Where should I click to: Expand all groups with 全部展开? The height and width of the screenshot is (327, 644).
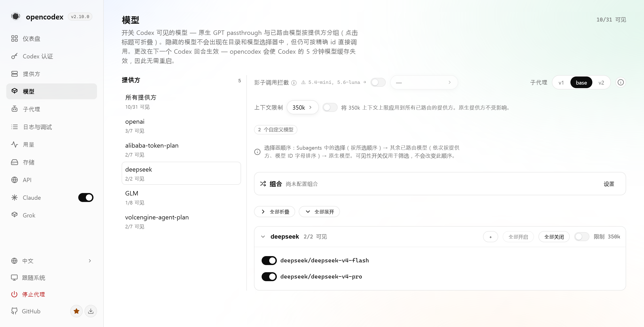pyautogui.click(x=319, y=212)
